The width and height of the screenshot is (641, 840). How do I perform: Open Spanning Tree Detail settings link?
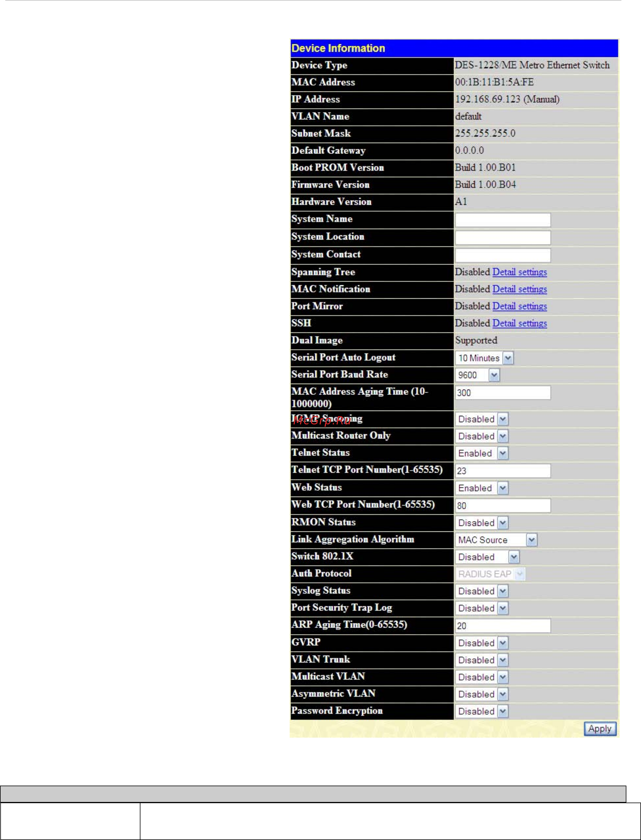(519, 272)
